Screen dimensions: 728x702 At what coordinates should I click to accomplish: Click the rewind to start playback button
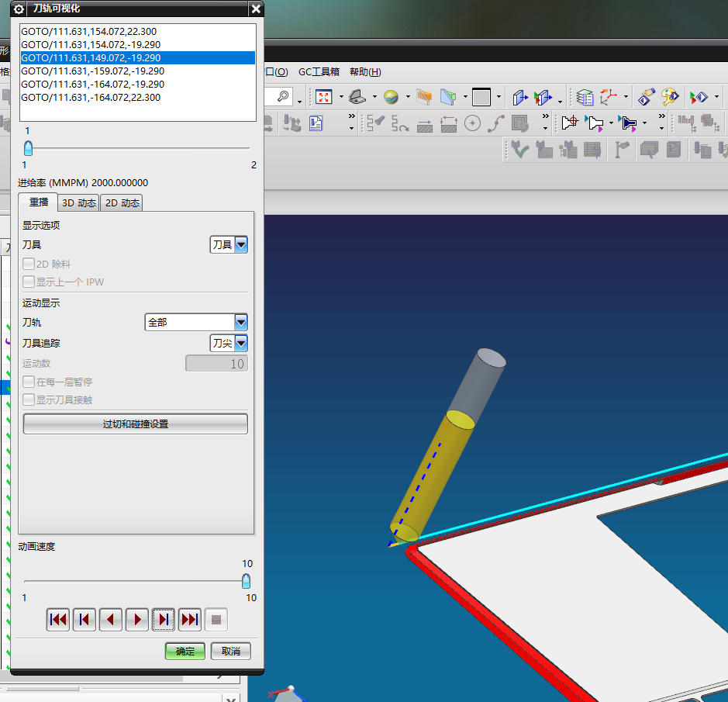pos(58,619)
